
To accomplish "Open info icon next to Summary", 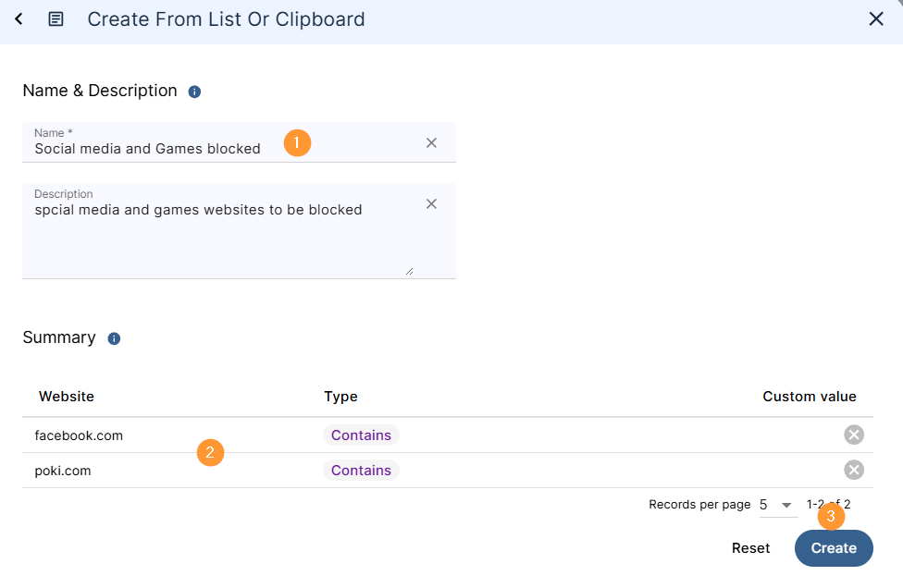I will click(114, 338).
